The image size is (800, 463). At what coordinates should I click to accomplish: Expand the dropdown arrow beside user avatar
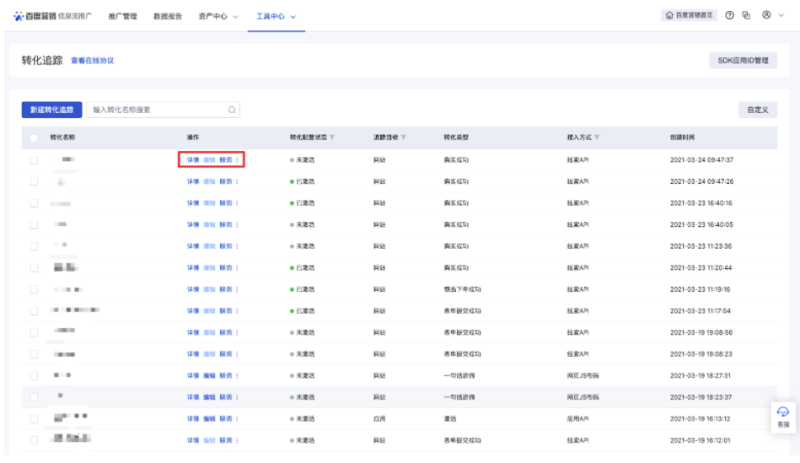tap(781, 15)
